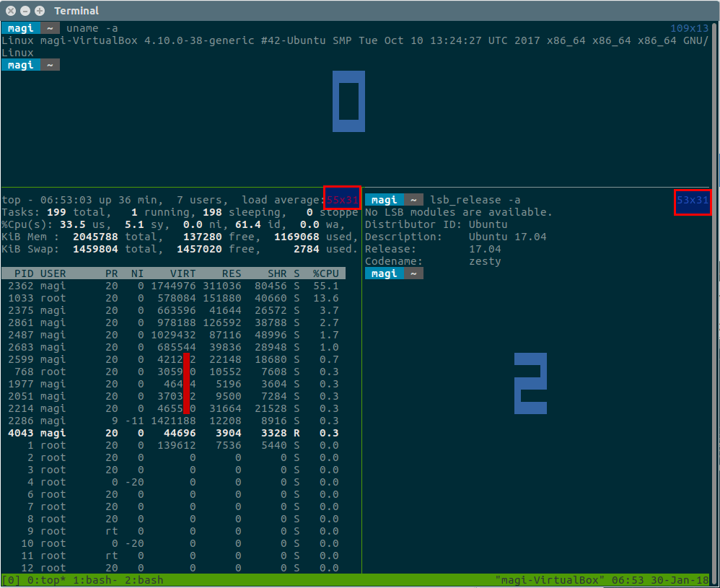Click the PID column header in top
Screen dimensions: 720x588
tap(22, 273)
